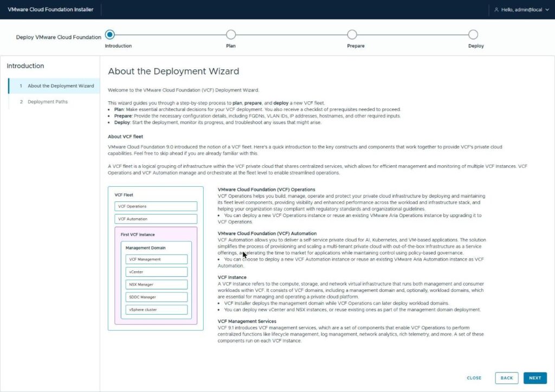Click the VCF Operations diagram box
This screenshot has height=392, width=555.
(156, 206)
